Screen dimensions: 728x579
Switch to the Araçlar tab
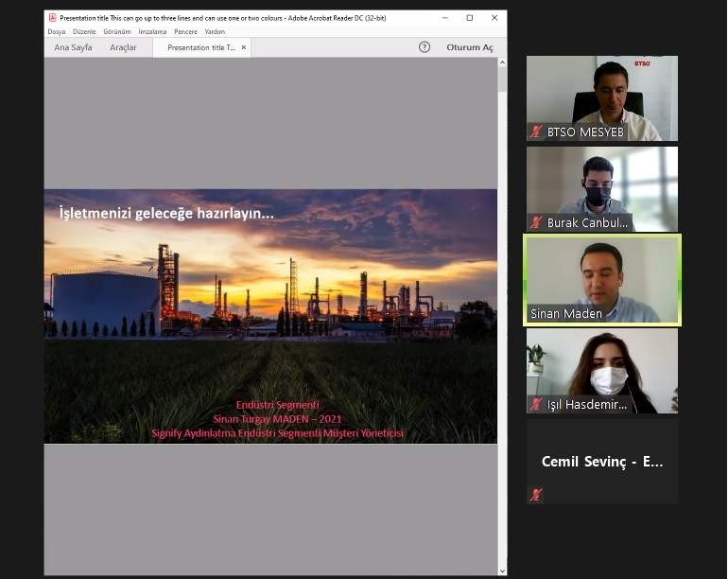pyautogui.click(x=123, y=47)
